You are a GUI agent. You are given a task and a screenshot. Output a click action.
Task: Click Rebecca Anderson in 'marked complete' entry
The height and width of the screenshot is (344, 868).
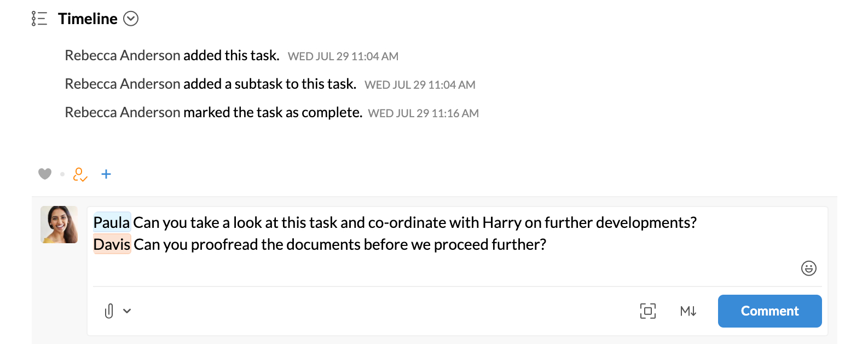click(x=123, y=112)
